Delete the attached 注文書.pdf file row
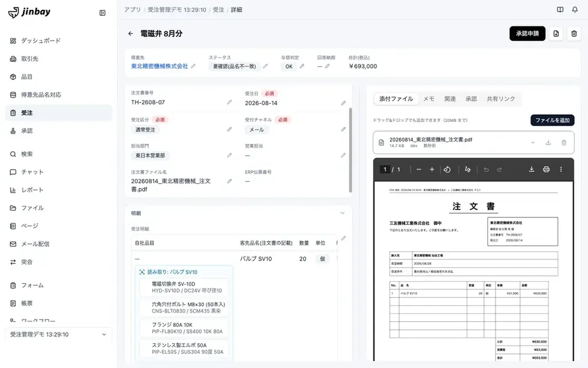The image size is (588, 368). (564, 143)
